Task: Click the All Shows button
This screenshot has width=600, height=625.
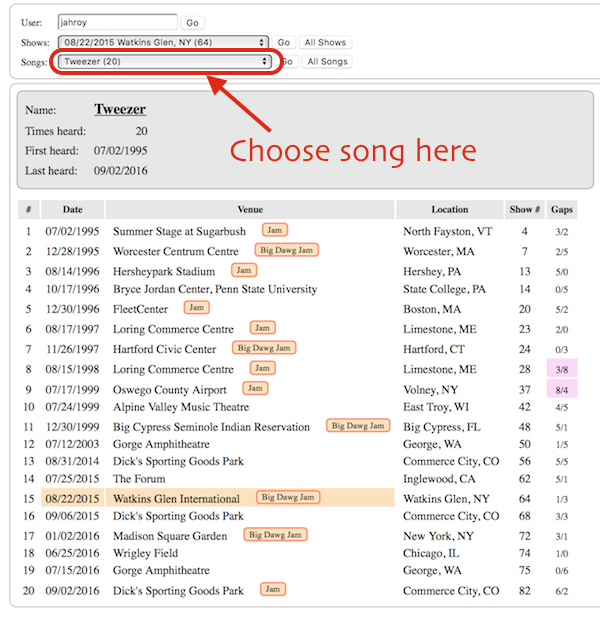Action: (325, 42)
